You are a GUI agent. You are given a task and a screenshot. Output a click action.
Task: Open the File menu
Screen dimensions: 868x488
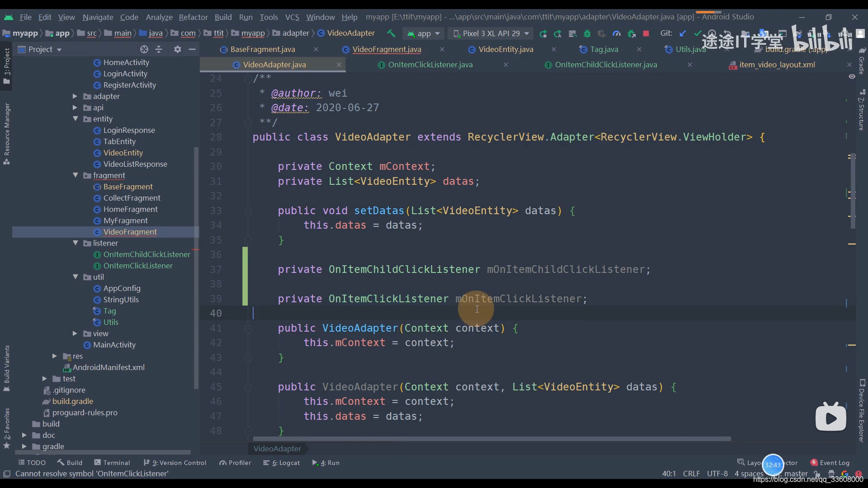(x=26, y=17)
